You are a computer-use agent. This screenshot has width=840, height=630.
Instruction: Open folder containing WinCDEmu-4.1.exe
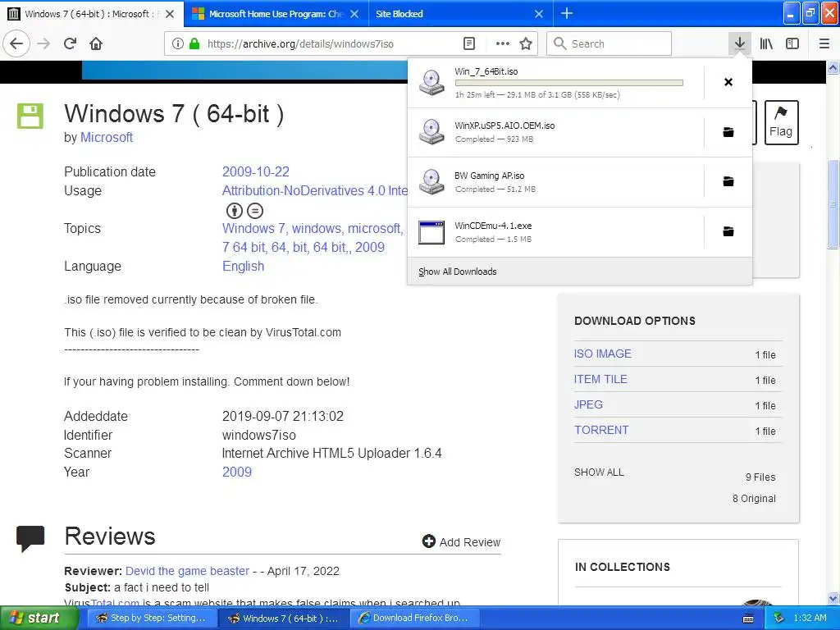[x=728, y=231]
